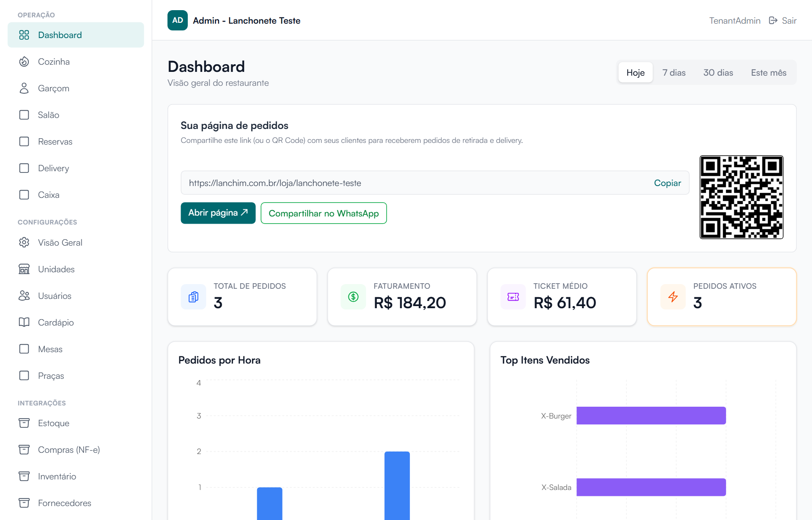Go to the Cardápio section
This screenshot has width=812, height=520.
tap(76, 323)
